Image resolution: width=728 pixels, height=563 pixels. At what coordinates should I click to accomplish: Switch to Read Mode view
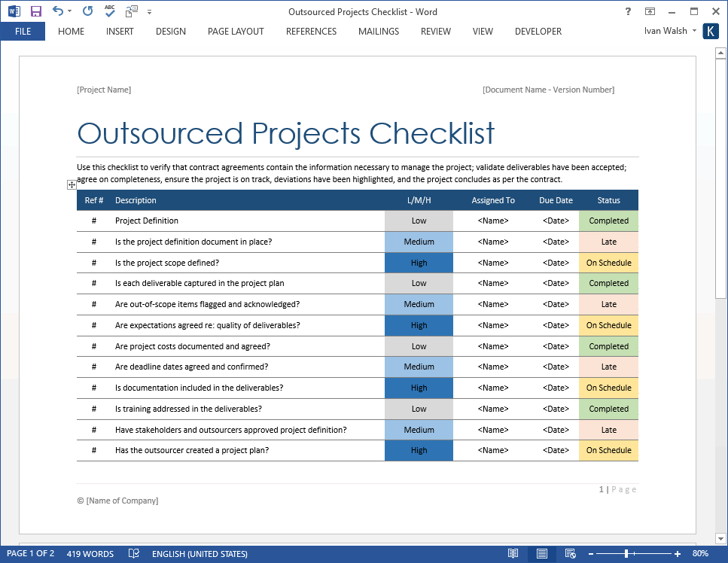pos(513,554)
